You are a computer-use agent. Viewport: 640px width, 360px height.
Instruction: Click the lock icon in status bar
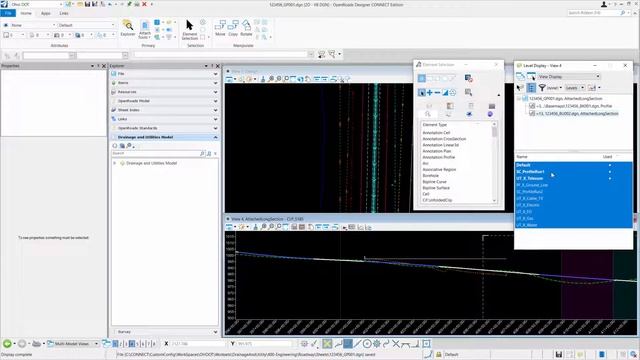tap(438, 354)
